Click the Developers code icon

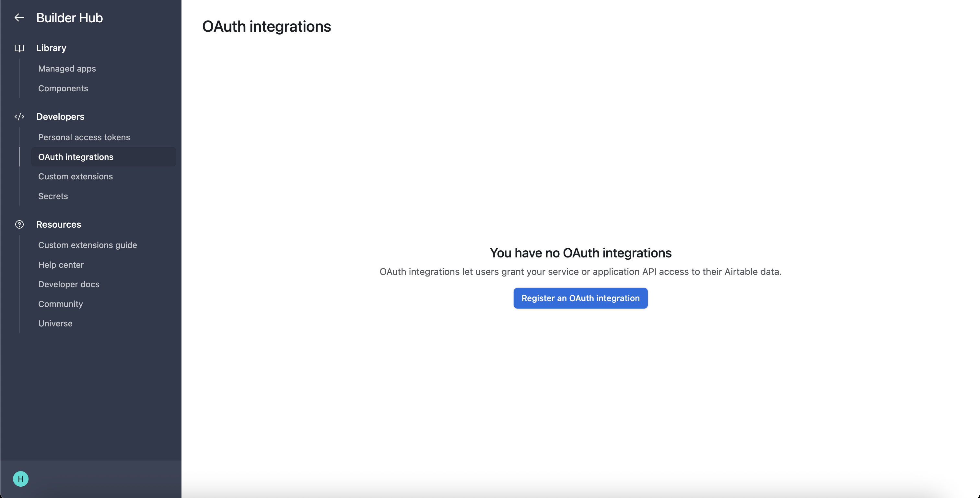coord(19,117)
